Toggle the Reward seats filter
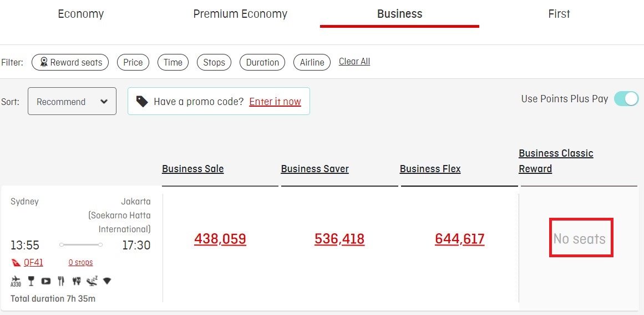Screen dimensions: 644x315 pyautogui.click(x=70, y=63)
